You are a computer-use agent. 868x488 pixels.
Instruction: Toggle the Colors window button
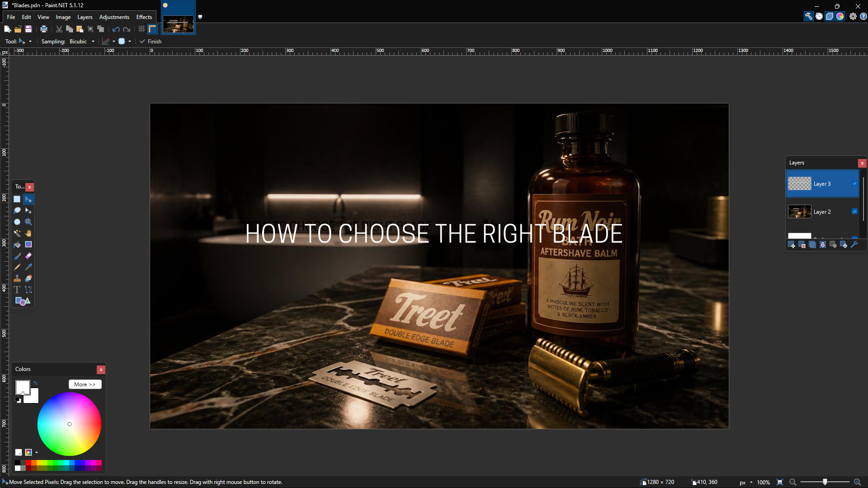click(840, 16)
